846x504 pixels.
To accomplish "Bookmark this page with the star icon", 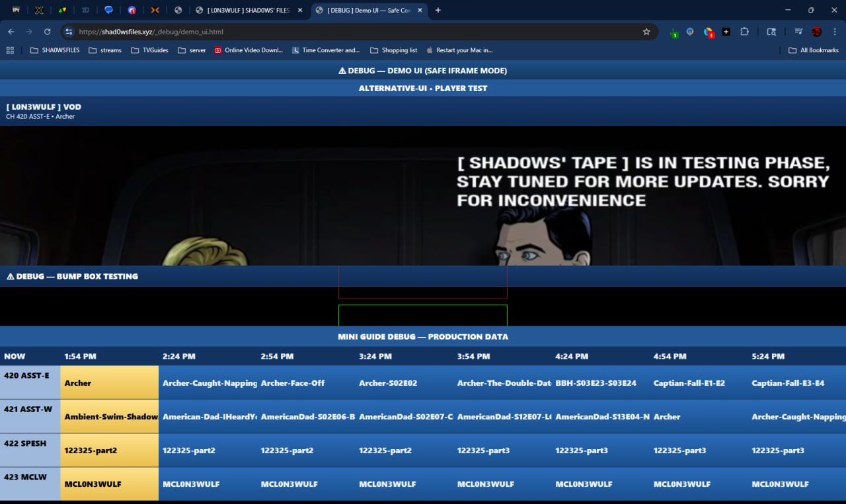I will 646,32.
